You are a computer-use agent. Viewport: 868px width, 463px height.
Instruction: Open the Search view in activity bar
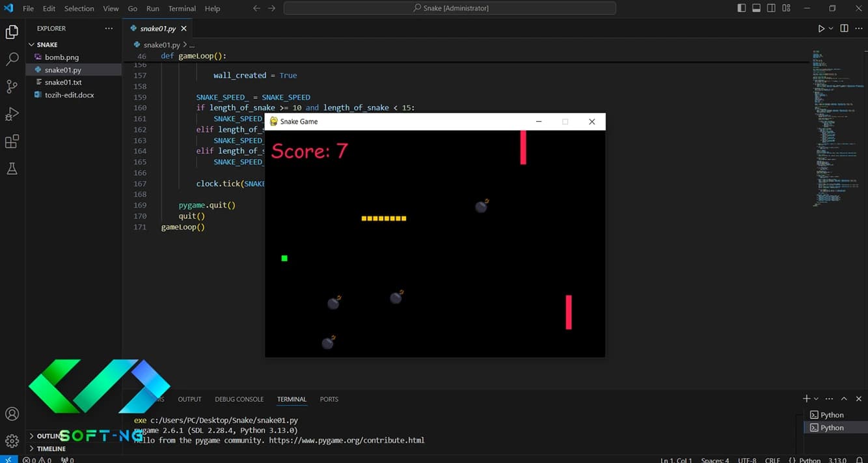12,59
